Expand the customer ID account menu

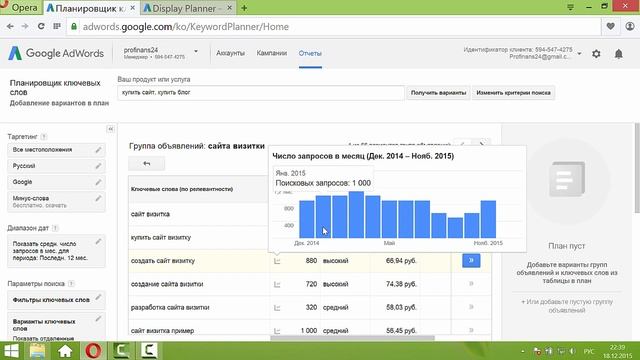click(x=579, y=53)
